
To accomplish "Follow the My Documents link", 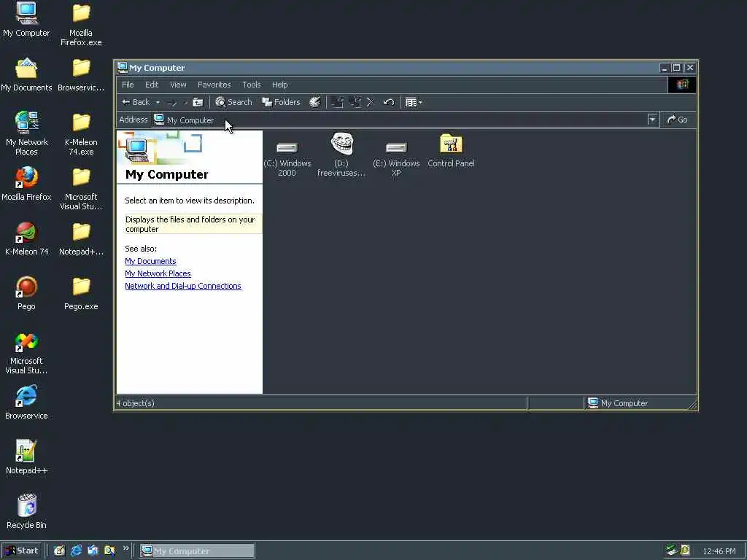I will [150, 261].
